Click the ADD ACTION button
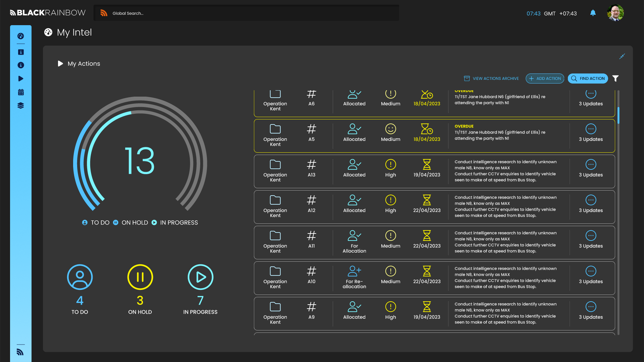644x362 pixels. click(x=545, y=78)
